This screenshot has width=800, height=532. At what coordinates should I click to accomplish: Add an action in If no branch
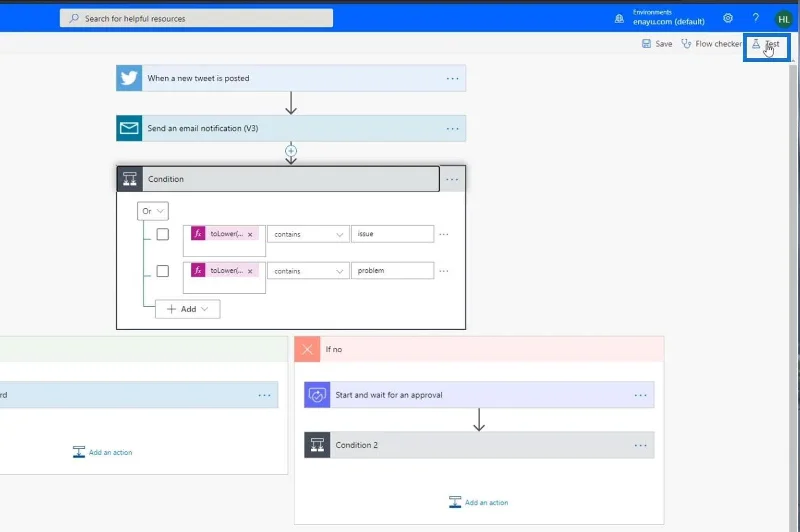[479, 502]
